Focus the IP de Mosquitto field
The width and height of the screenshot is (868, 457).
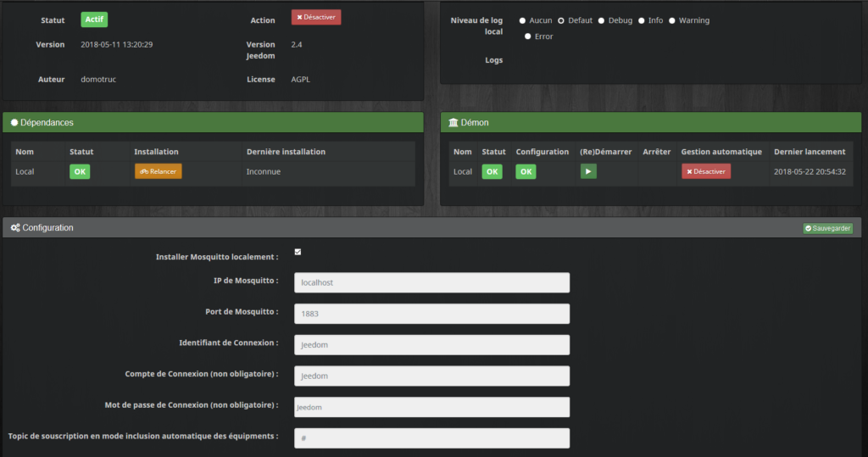(x=431, y=282)
